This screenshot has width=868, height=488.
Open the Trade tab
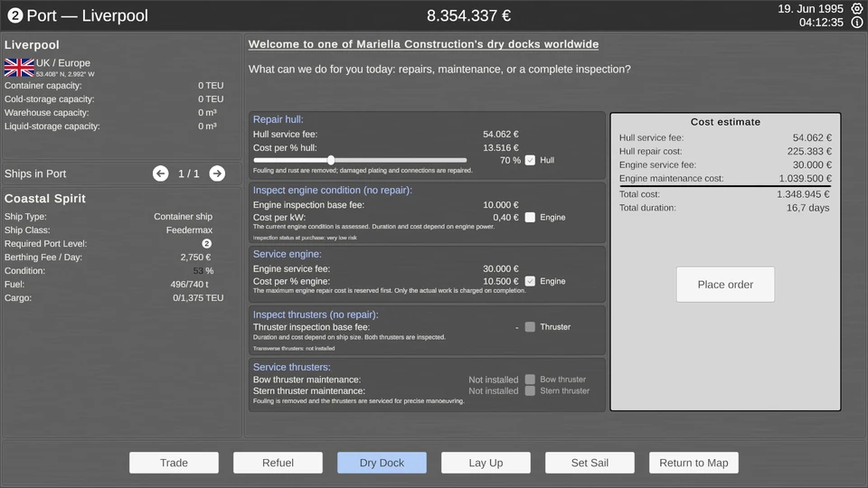click(174, 463)
